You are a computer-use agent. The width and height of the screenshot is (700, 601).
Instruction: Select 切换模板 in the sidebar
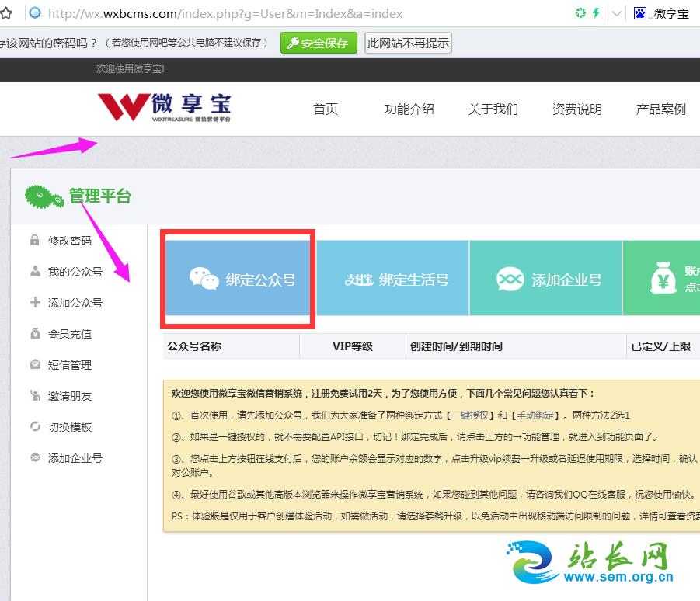click(x=70, y=427)
